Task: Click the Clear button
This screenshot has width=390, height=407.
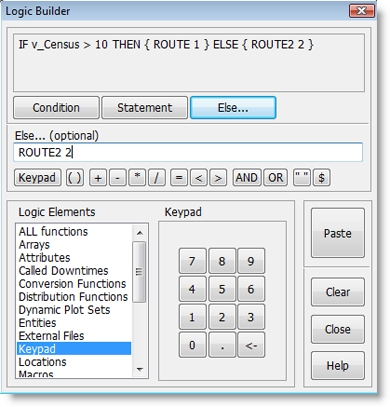Action: [338, 292]
